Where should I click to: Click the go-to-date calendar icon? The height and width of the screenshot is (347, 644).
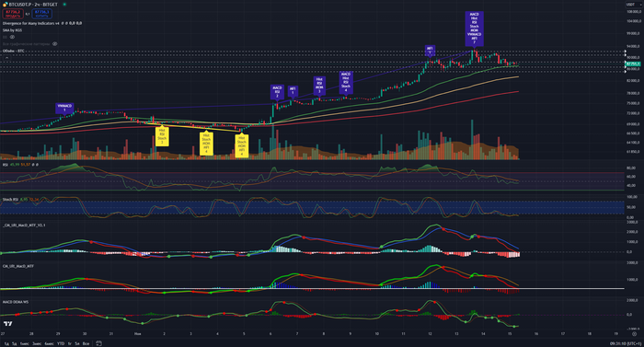pos(98,343)
